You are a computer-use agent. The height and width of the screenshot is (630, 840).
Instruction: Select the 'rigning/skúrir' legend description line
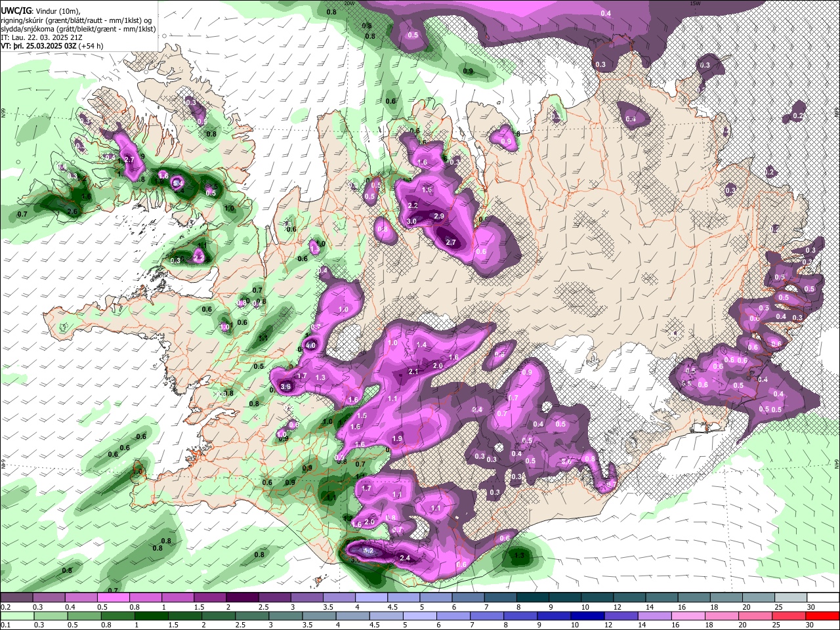point(77,20)
